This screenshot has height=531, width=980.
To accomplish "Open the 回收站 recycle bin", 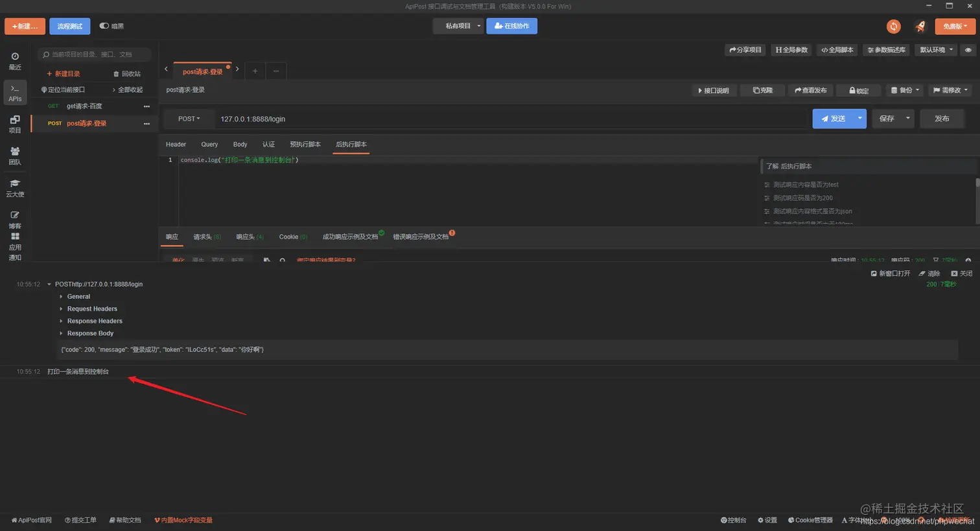I will [127, 74].
